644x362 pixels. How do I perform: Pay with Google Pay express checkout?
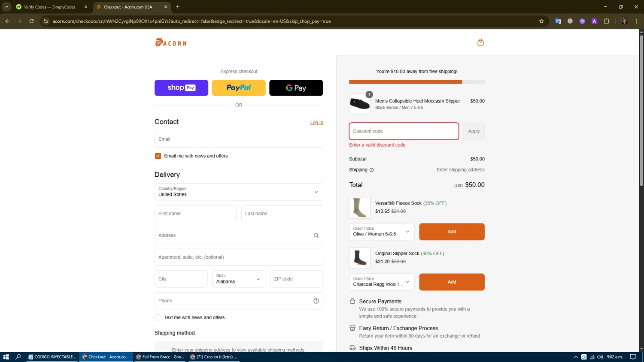tap(296, 88)
